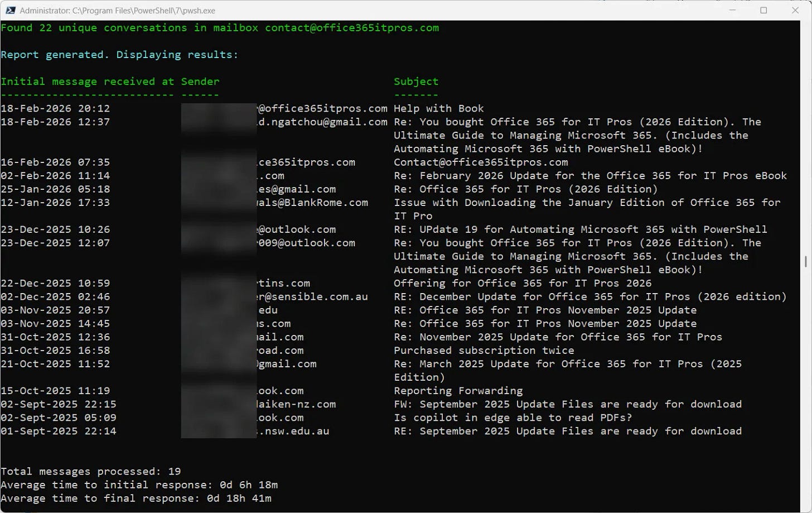The image size is (812, 513).
Task: Click the PowerShell icon in the title bar
Action: tap(10, 10)
